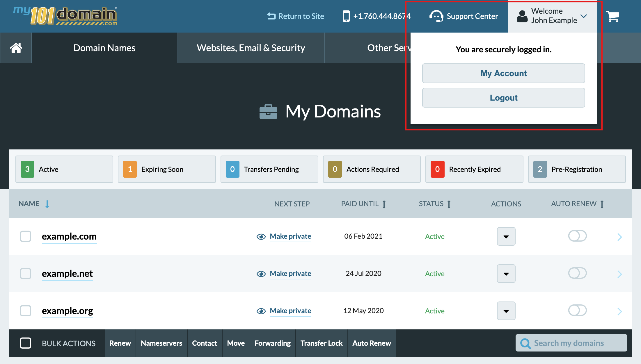The width and height of the screenshot is (641, 364).
Task: Open the Domain Names tab
Action: pyautogui.click(x=104, y=47)
